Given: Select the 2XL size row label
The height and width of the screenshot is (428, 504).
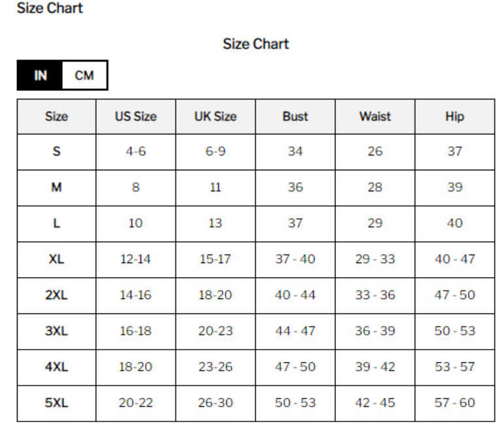Looking at the screenshot, I should [56, 295].
